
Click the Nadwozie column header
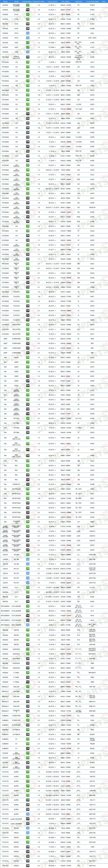[x=79, y=1]
